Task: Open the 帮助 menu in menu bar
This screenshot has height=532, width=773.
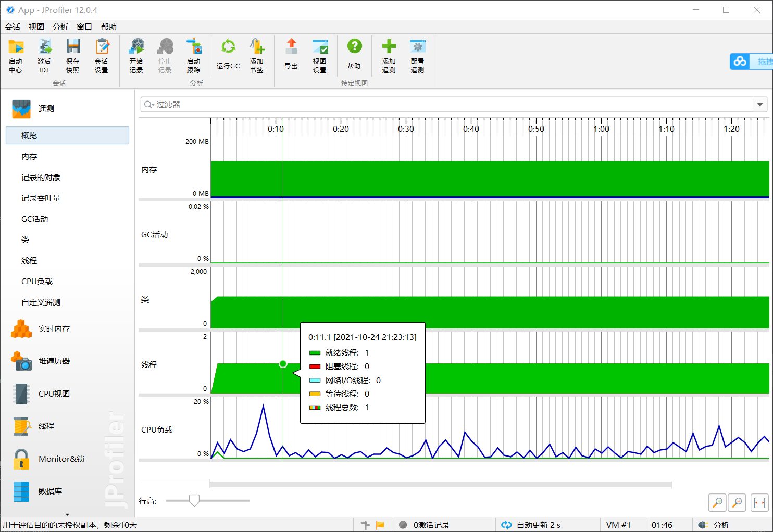Action: tap(109, 27)
